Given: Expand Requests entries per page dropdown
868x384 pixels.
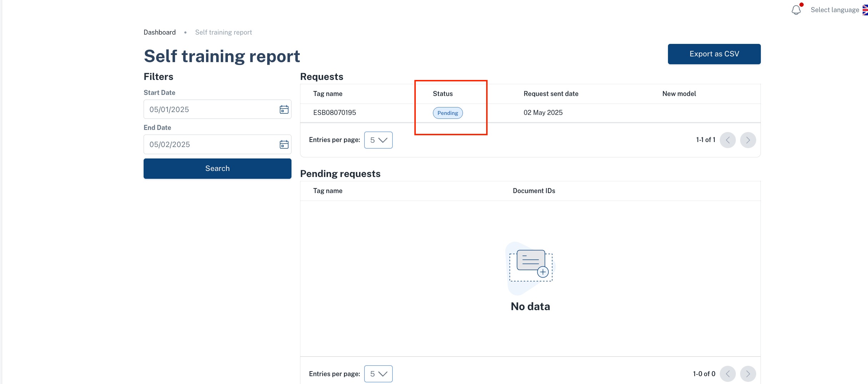Looking at the screenshot, I should click(x=378, y=140).
